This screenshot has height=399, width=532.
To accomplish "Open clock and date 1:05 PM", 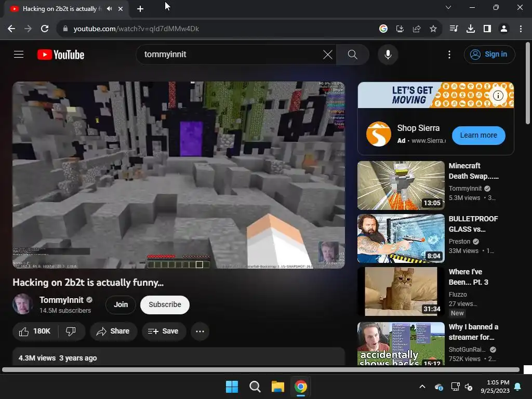I will pyautogui.click(x=495, y=387).
